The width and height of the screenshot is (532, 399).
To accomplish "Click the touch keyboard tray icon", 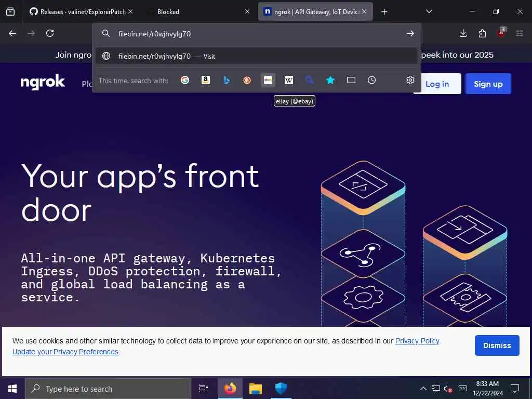I will click(x=463, y=389).
